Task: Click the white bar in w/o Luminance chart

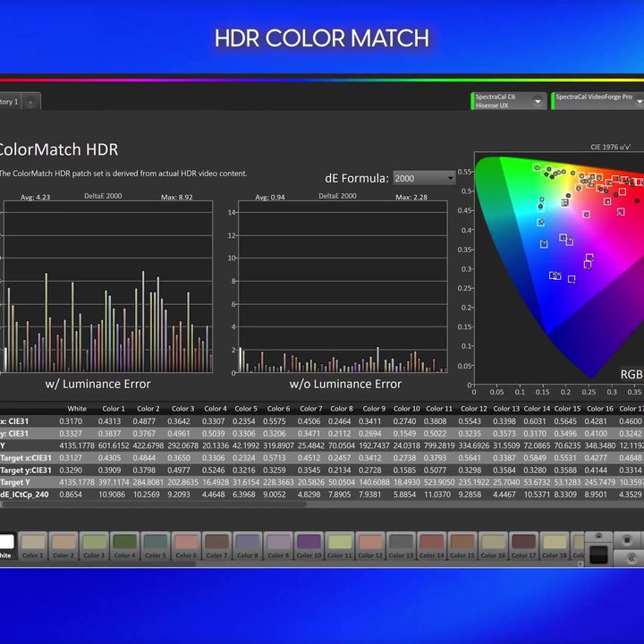Action: (x=241, y=360)
